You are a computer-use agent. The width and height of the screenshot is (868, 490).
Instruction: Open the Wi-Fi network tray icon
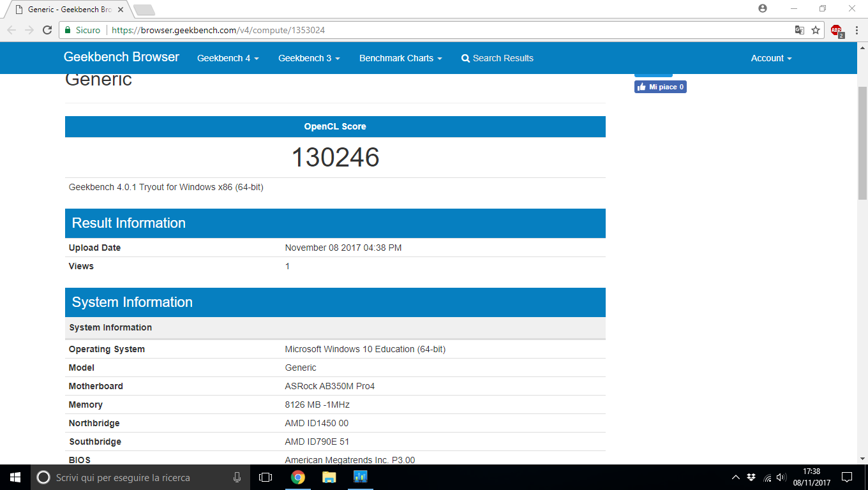[767, 477]
